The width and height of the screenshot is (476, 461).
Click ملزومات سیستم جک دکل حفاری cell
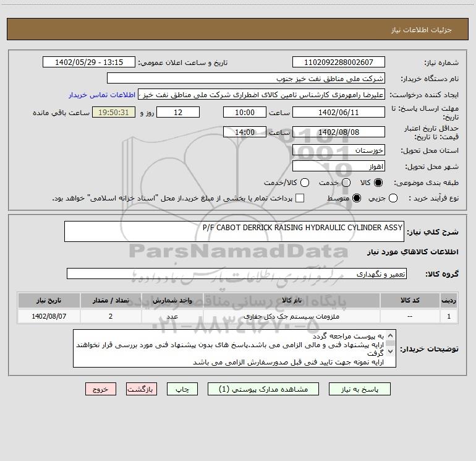pyautogui.click(x=291, y=316)
